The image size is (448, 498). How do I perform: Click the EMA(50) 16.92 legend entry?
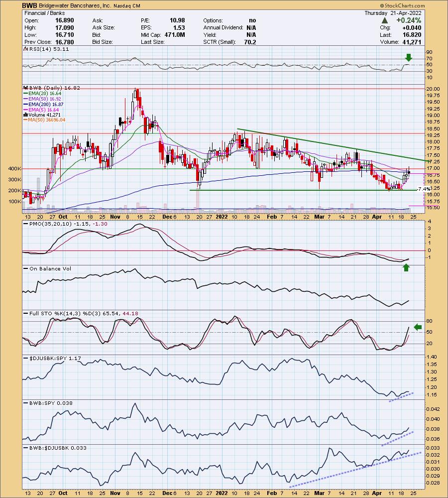[x=42, y=99]
